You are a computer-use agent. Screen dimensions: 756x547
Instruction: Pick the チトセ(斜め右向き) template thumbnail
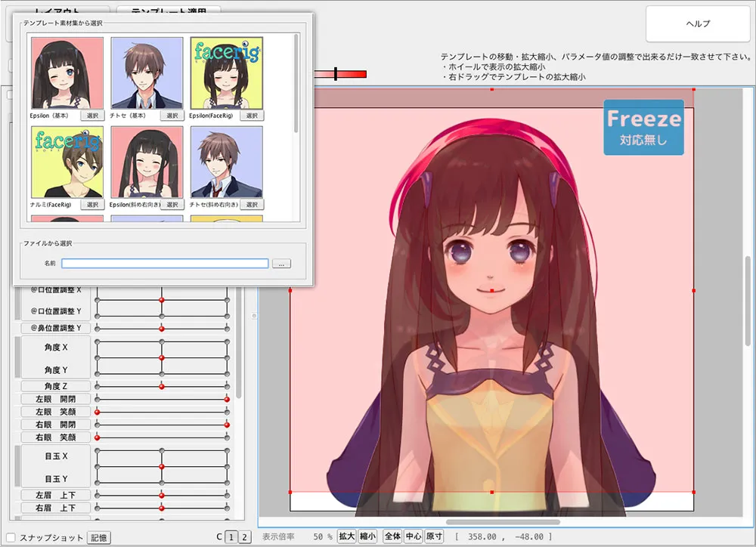[x=226, y=162]
